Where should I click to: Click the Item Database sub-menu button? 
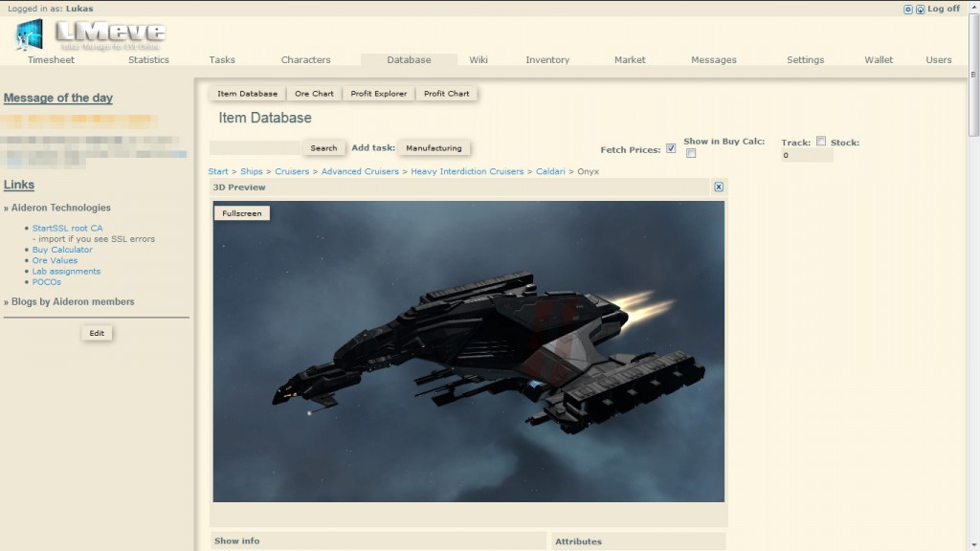click(x=248, y=94)
